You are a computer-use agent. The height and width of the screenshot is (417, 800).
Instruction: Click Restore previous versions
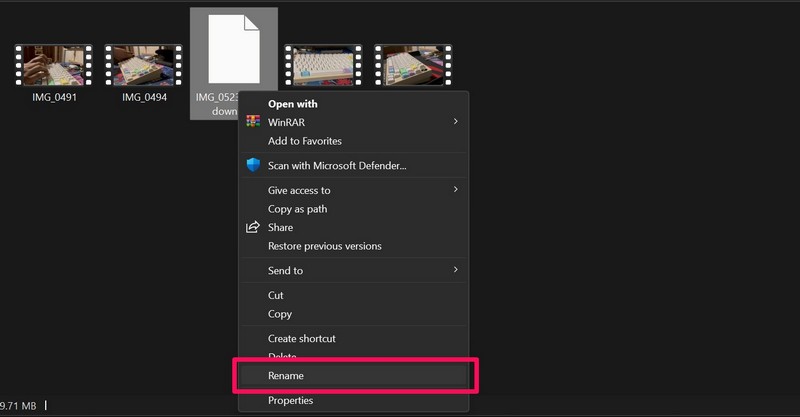324,246
